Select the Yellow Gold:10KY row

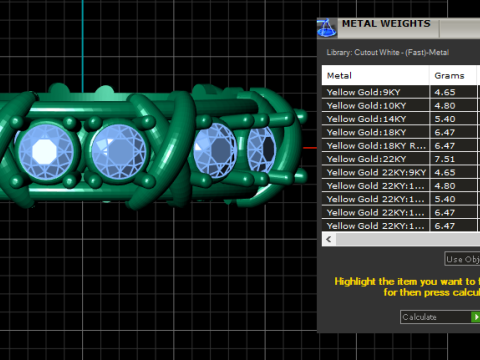pyautogui.click(x=401, y=106)
